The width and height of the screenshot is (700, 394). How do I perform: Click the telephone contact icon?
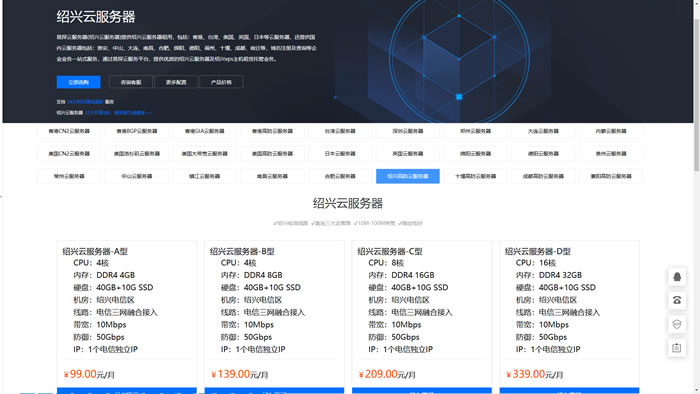(x=677, y=300)
